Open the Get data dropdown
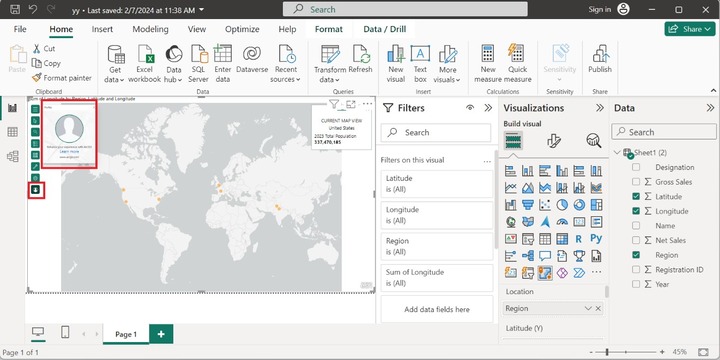The image size is (720, 360). 115,64
